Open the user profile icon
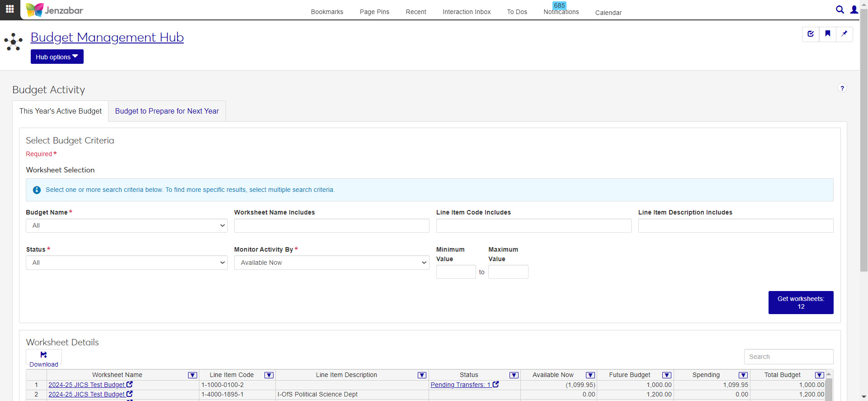The height and width of the screenshot is (401, 868). (x=854, y=10)
